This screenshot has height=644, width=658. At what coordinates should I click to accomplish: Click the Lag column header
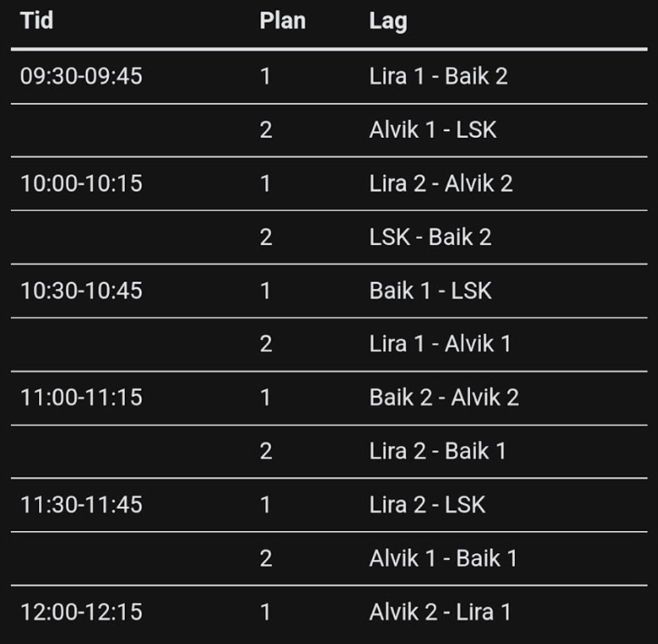(388, 20)
